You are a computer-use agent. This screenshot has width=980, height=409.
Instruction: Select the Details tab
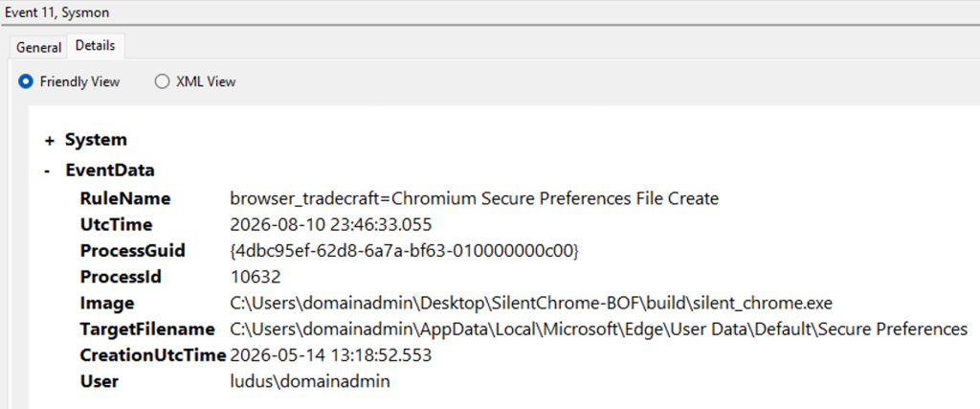click(95, 46)
